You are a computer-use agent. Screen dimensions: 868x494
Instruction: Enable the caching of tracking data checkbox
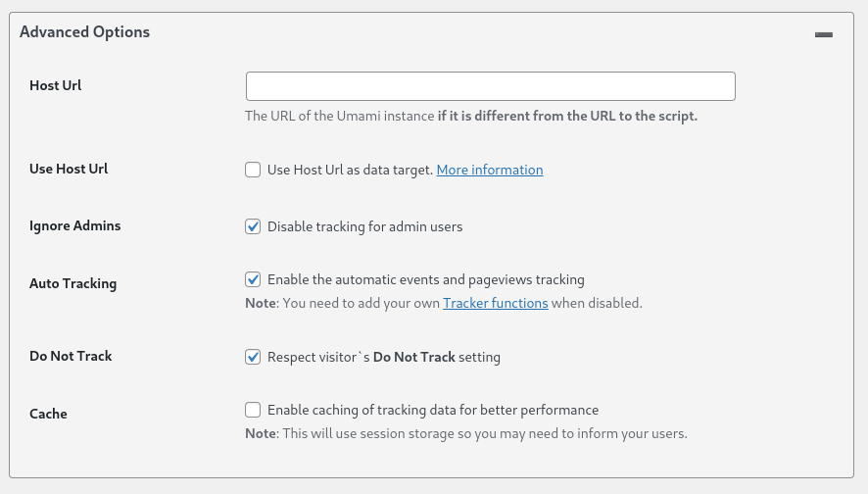click(x=253, y=410)
